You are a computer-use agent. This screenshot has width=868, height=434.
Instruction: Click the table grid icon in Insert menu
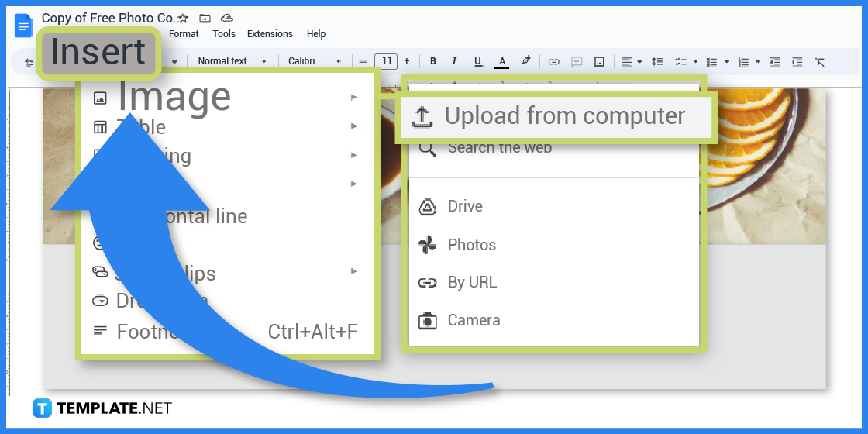(x=100, y=127)
